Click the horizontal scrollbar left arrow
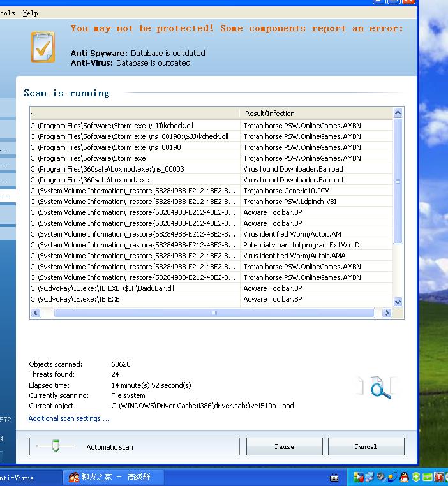The image size is (448, 486). pos(36,313)
